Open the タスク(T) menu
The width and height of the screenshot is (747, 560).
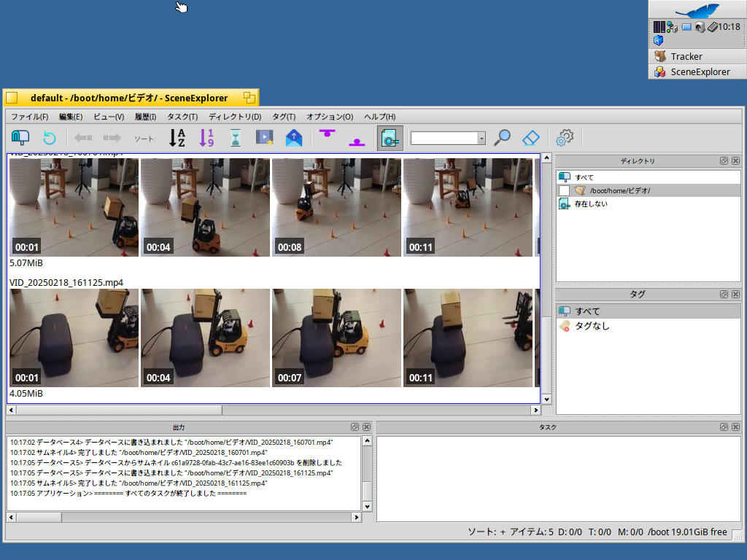click(182, 117)
